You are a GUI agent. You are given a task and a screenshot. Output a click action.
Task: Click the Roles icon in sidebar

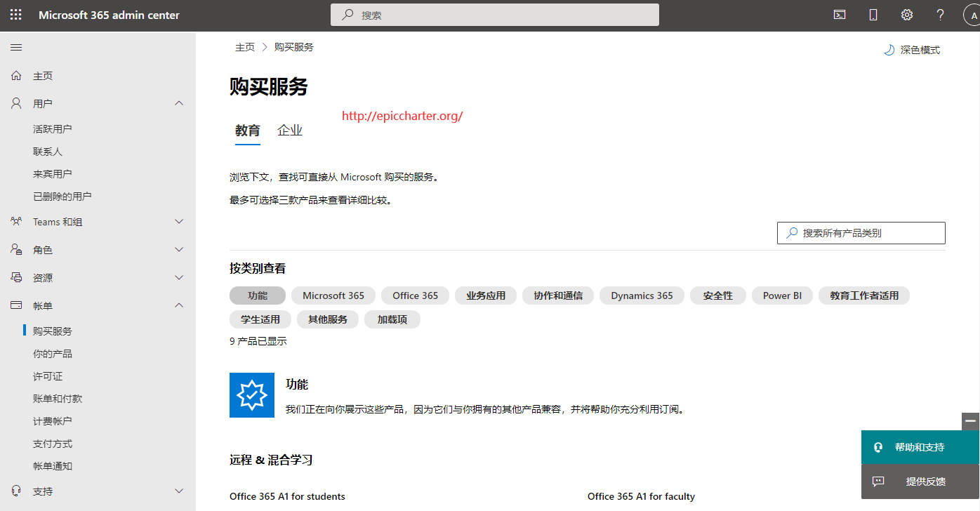coord(16,249)
